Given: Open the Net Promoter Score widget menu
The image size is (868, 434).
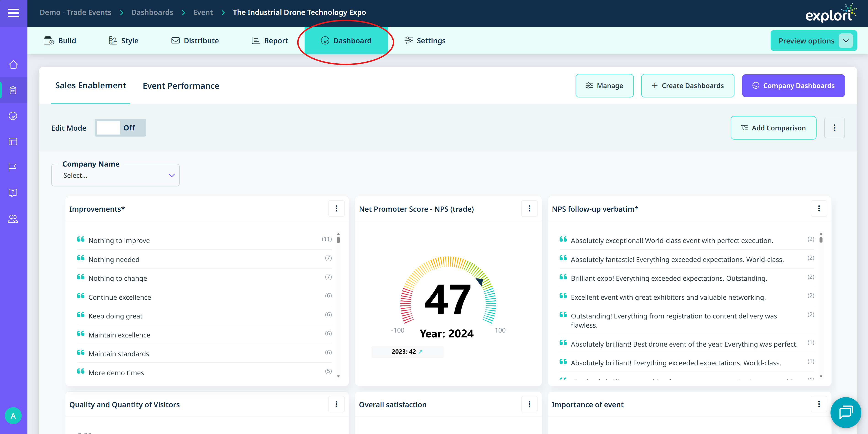Looking at the screenshot, I should pos(529,209).
